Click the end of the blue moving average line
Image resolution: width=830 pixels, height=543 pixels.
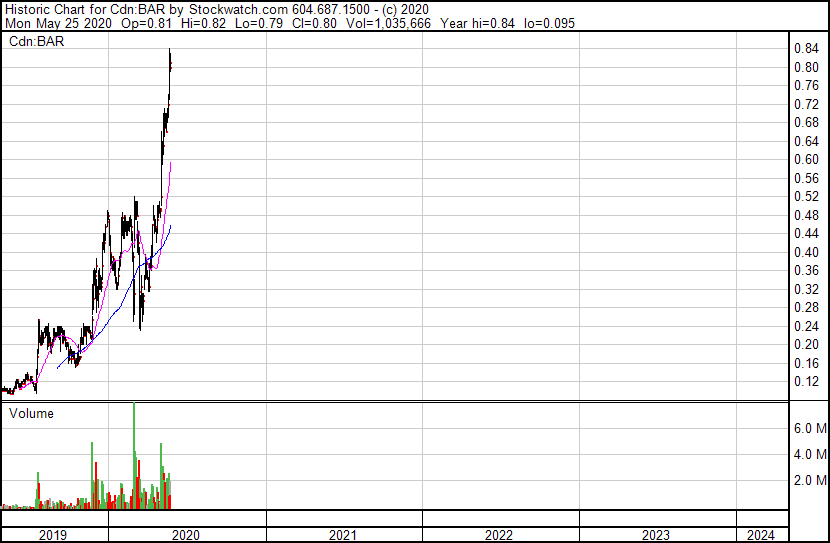171,227
